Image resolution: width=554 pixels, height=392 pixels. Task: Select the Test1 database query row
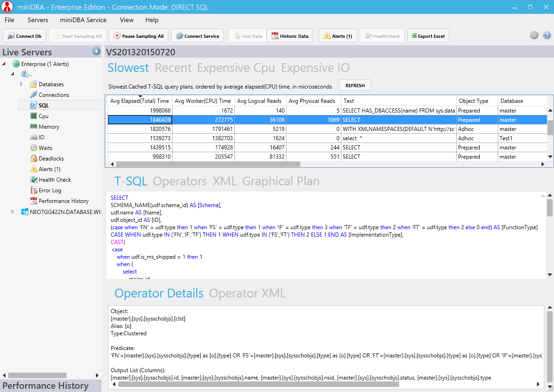(328, 138)
